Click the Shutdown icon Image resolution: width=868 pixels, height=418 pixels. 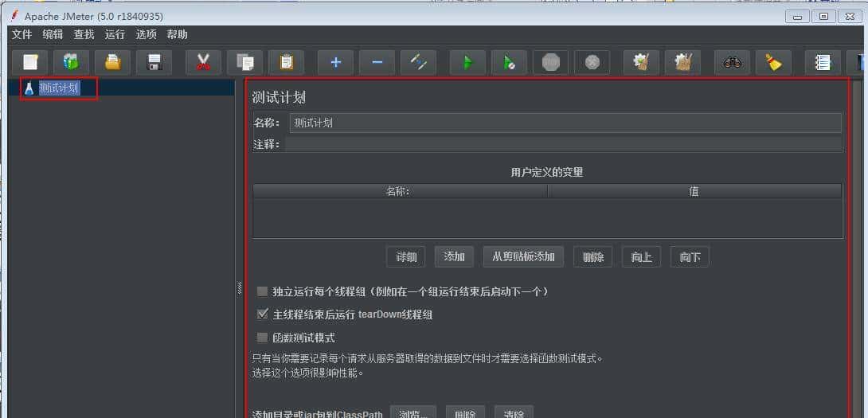click(592, 63)
